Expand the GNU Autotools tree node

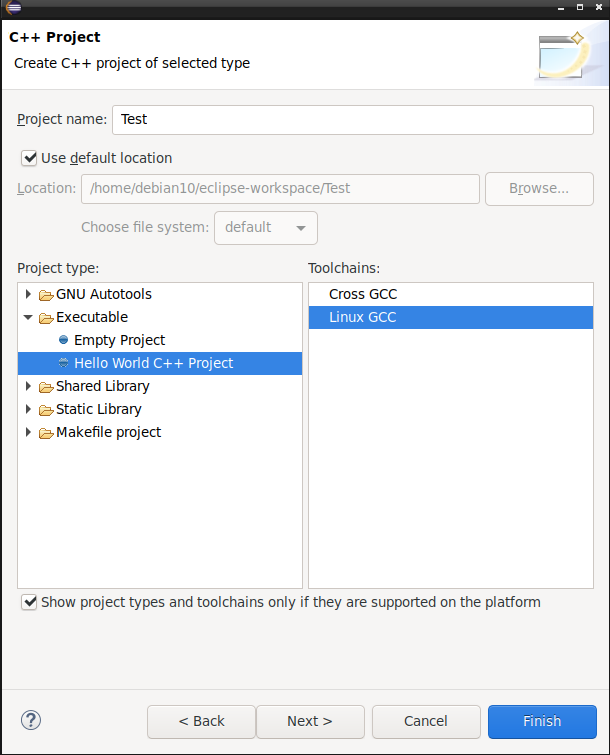tap(28, 294)
